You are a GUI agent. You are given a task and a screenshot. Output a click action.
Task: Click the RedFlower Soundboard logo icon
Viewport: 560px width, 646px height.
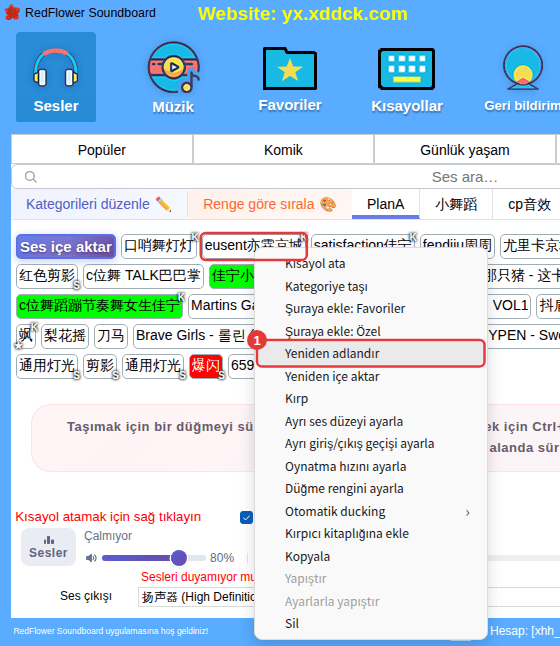(12, 12)
